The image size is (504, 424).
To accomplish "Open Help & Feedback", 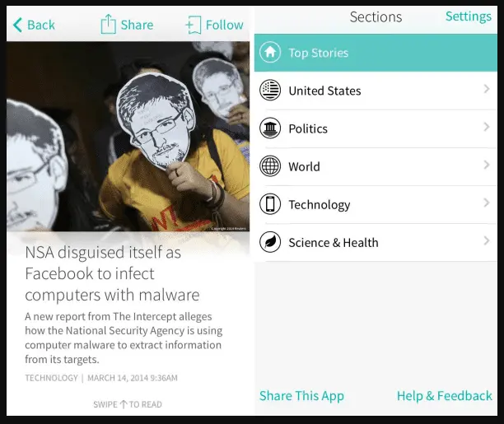I will tap(445, 396).
